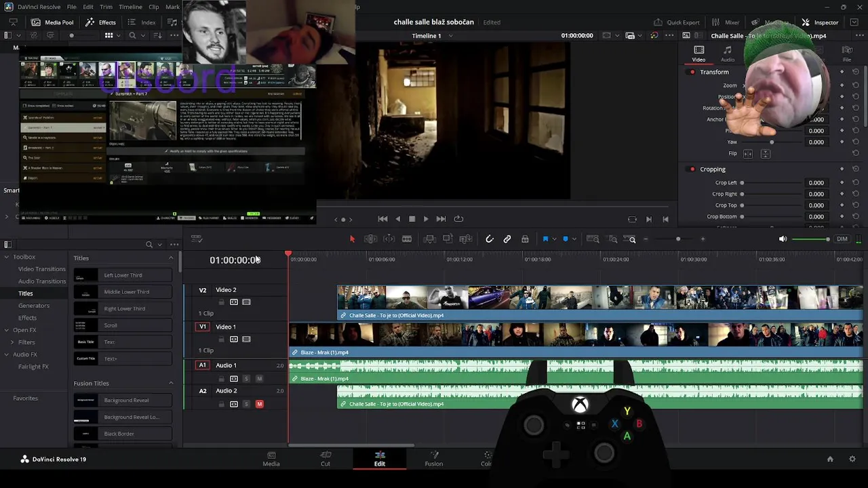Toggle Auto Track Selector on Video 1

(x=234, y=339)
